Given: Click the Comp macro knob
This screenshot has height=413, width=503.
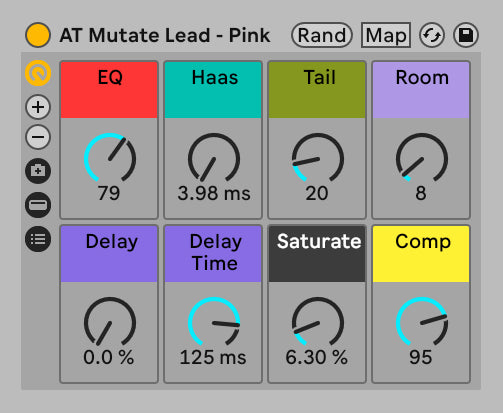Looking at the screenshot, I should pos(422,322).
